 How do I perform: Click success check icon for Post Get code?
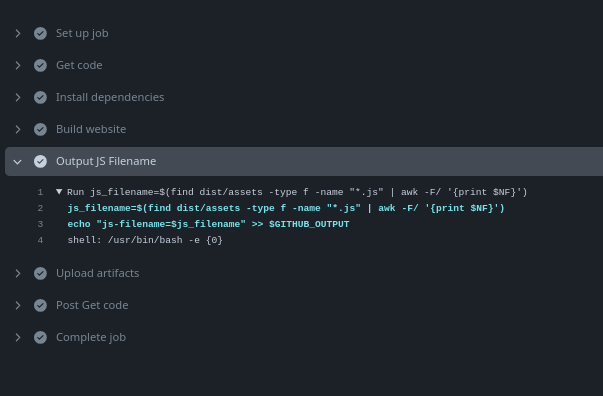click(40, 305)
